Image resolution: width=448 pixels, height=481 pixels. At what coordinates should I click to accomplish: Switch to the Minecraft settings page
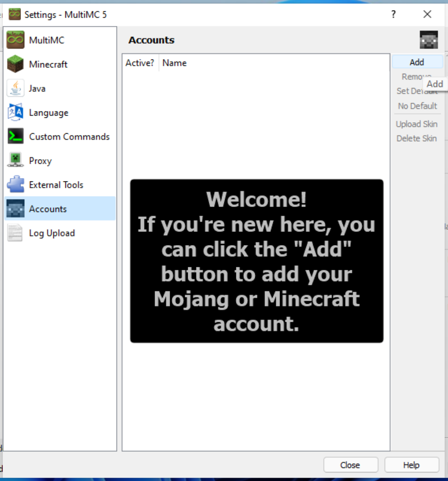click(x=48, y=65)
